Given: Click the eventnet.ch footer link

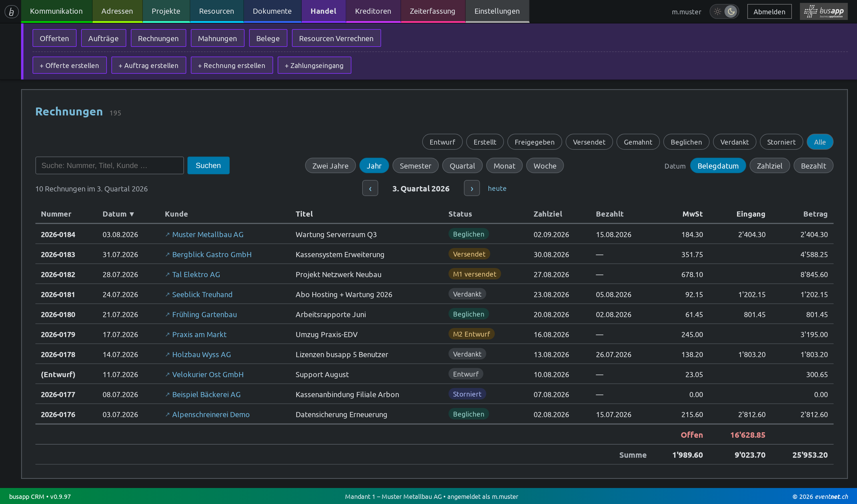Looking at the screenshot, I should click(x=831, y=497).
